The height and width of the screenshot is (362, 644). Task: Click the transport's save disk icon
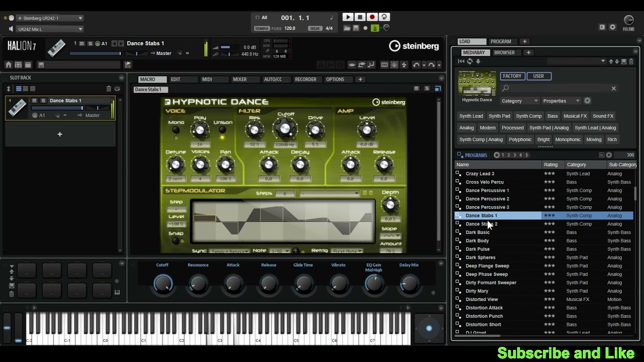356,28
